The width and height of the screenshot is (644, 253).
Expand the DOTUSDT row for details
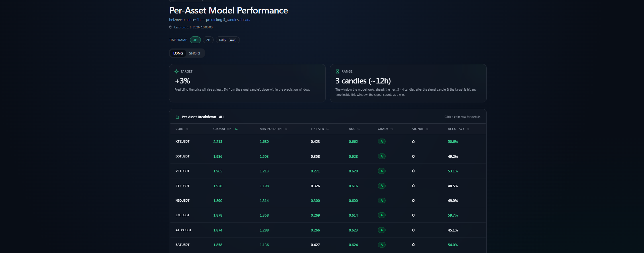pyautogui.click(x=328, y=156)
